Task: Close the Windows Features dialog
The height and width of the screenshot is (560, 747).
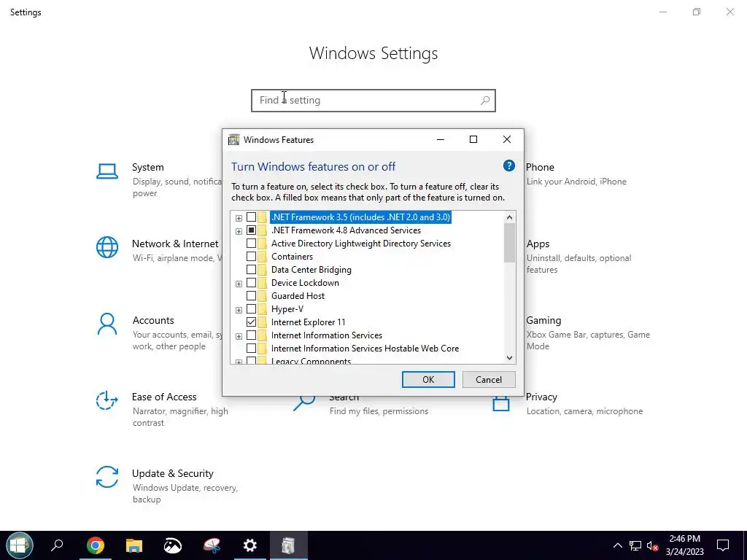Action: [507, 139]
